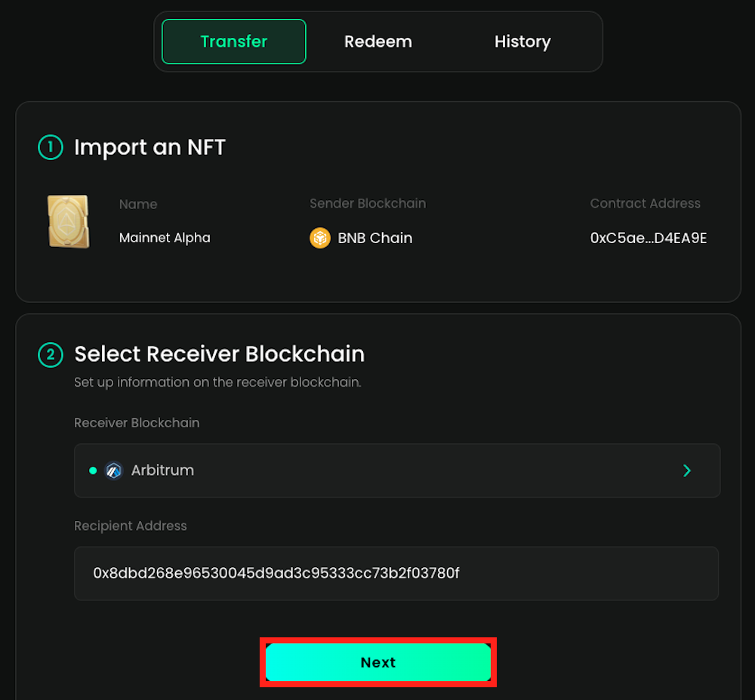
Task: Open the Arbitrum receiver blockchain dropdown
Action: (396, 470)
